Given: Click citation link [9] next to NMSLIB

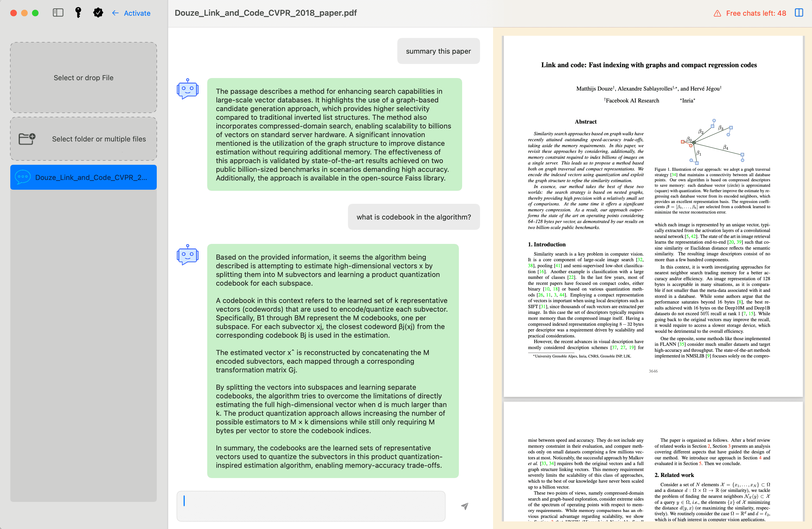Looking at the screenshot, I should pos(708,356).
